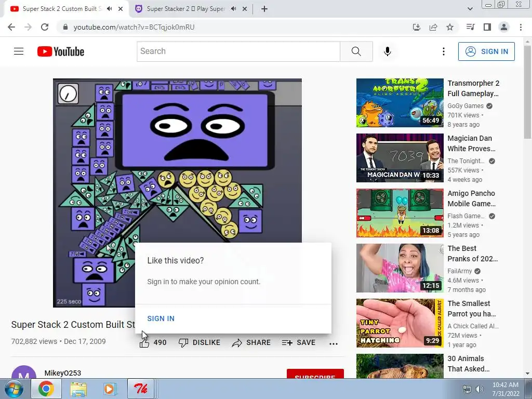This screenshot has width=532, height=399.
Task: Open YouTube settings three-dot menu
Action: [444, 51]
